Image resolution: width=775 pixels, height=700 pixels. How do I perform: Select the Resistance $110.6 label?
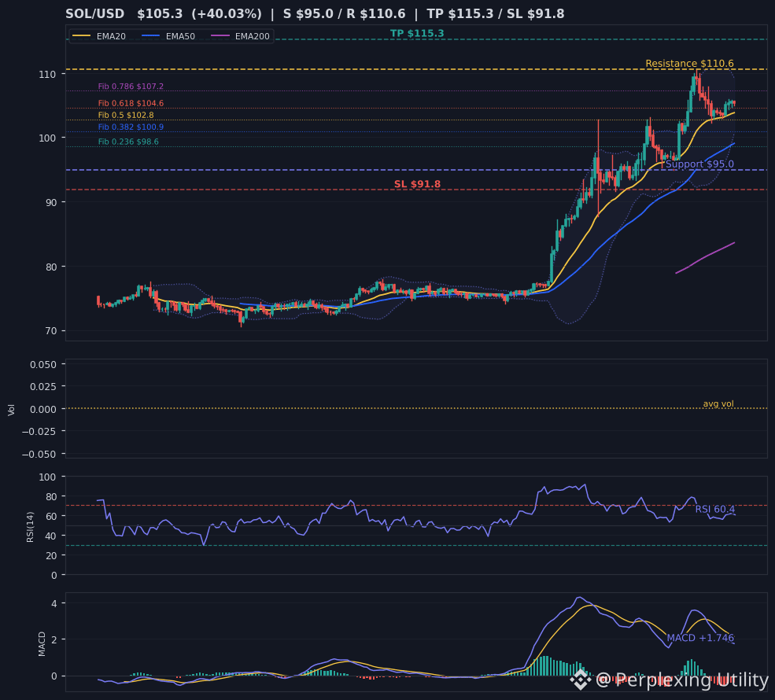pyautogui.click(x=689, y=63)
